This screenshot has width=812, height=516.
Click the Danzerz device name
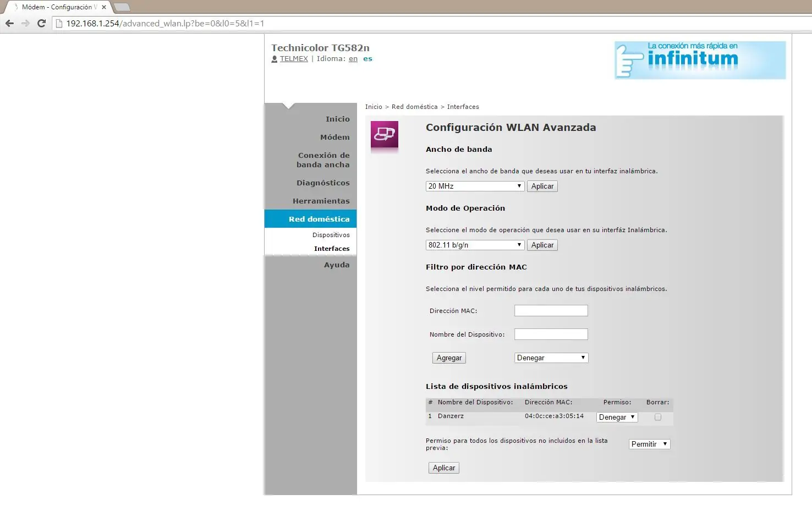(x=451, y=416)
